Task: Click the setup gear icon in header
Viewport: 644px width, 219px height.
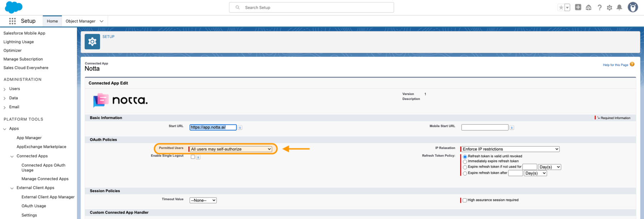Action: [x=609, y=8]
